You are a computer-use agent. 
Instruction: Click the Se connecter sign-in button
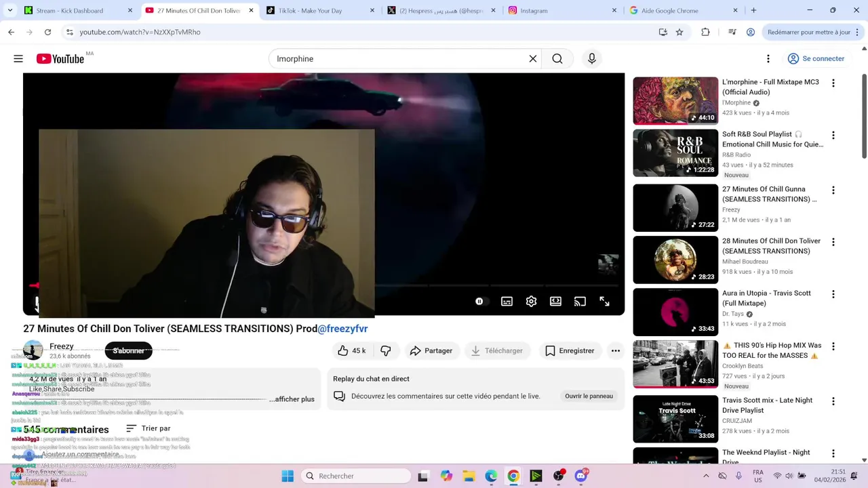(816, 59)
